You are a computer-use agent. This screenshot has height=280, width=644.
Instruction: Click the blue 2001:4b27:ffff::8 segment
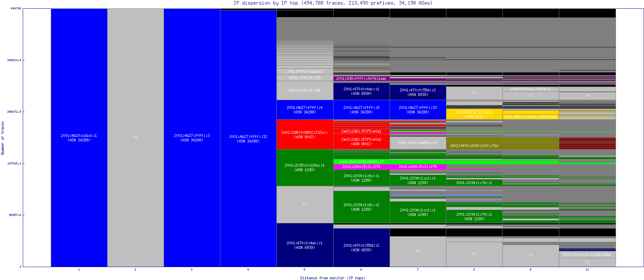(361, 110)
